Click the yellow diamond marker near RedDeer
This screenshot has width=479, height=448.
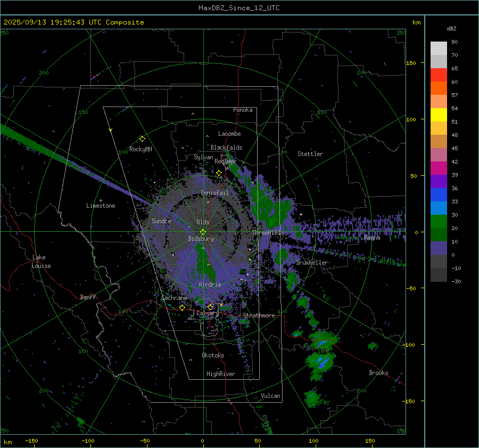point(219,173)
